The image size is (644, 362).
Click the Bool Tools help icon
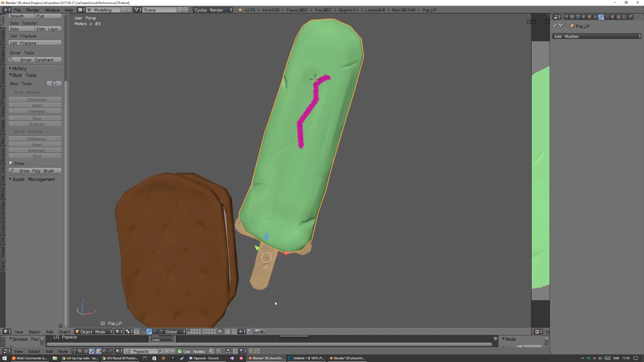(54, 83)
